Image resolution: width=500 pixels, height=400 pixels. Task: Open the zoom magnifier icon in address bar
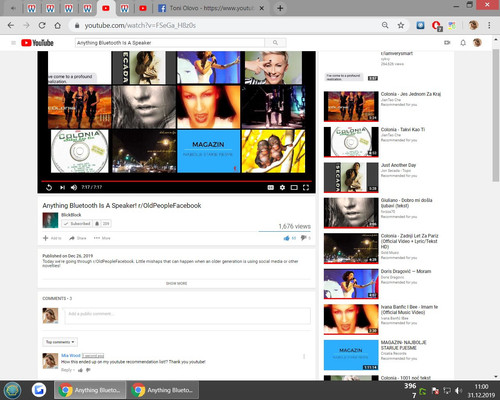click(385, 25)
